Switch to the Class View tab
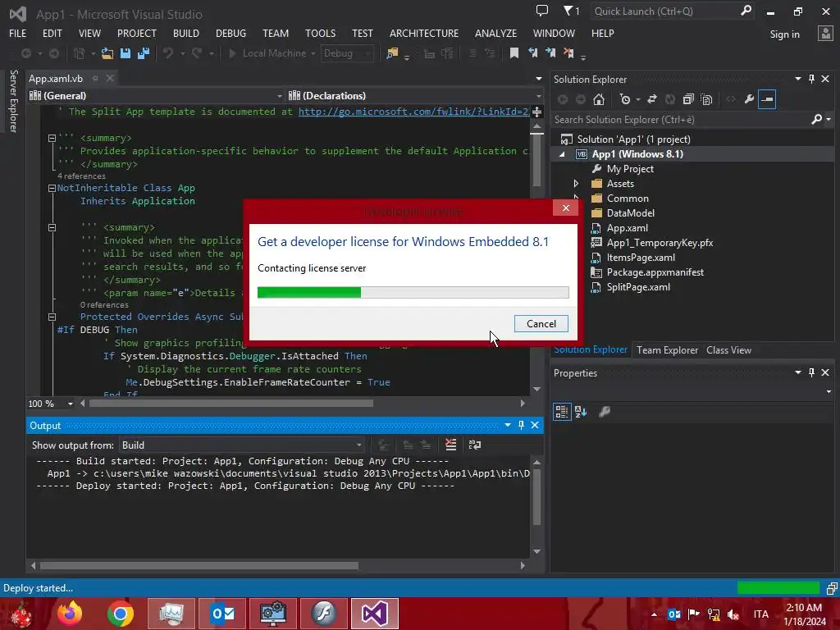 (728, 349)
